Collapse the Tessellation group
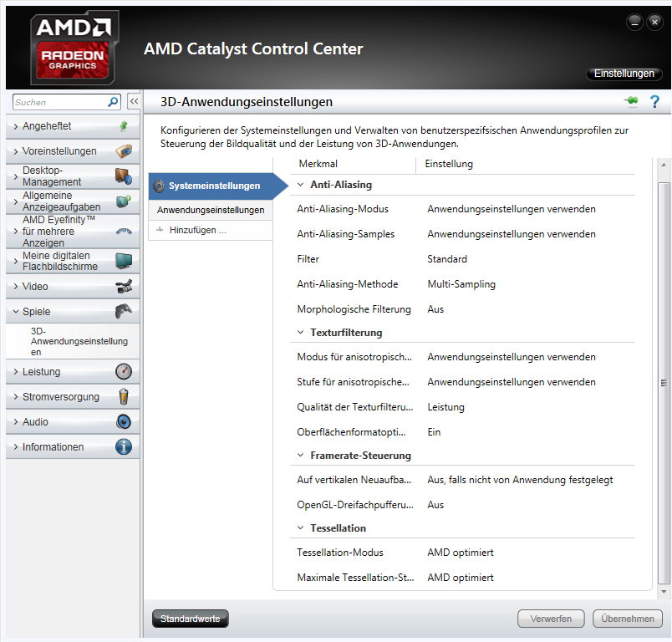The height and width of the screenshot is (642, 672). [300, 527]
